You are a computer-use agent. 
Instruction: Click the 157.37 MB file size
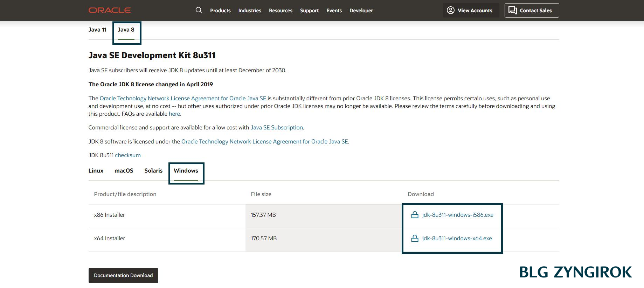pyautogui.click(x=263, y=215)
